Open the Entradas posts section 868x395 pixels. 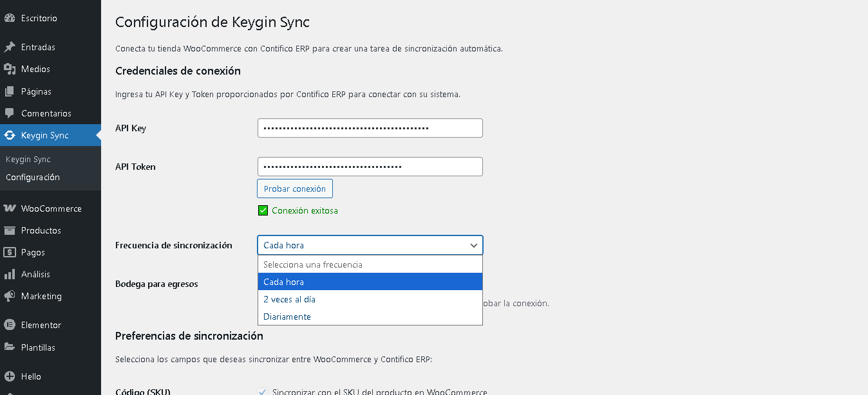(x=39, y=46)
